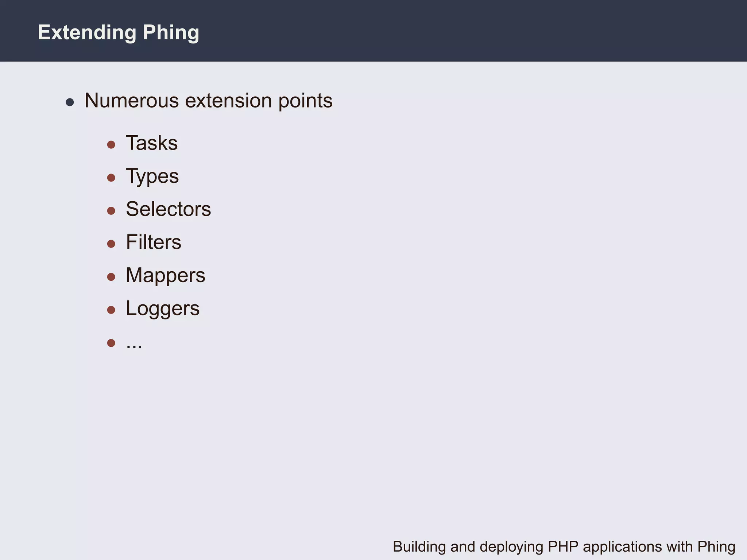Select the 'Mappers' list item text
747x560 pixels.
click(165, 275)
